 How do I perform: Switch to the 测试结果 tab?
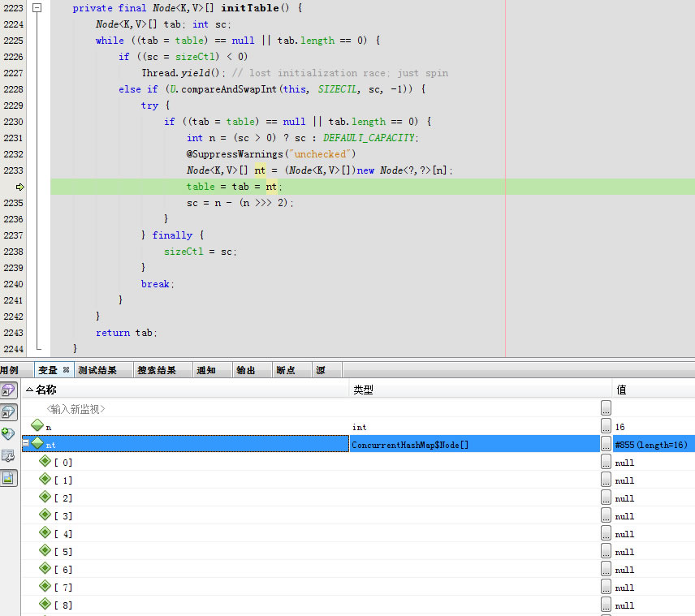pyautogui.click(x=97, y=370)
